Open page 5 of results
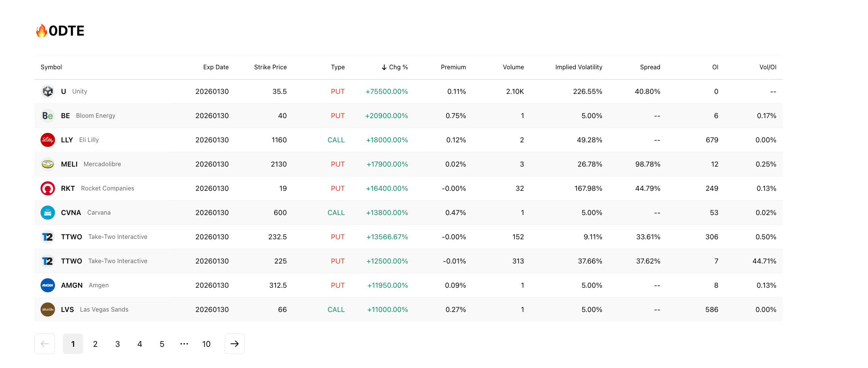The height and width of the screenshot is (368, 868). [162, 344]
